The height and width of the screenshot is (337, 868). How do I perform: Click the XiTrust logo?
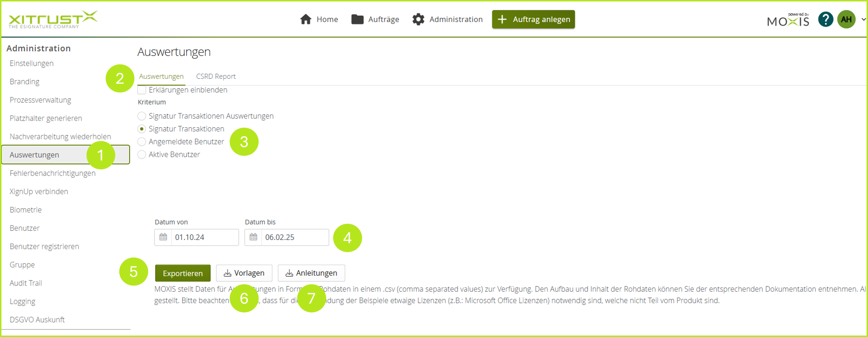53,19
